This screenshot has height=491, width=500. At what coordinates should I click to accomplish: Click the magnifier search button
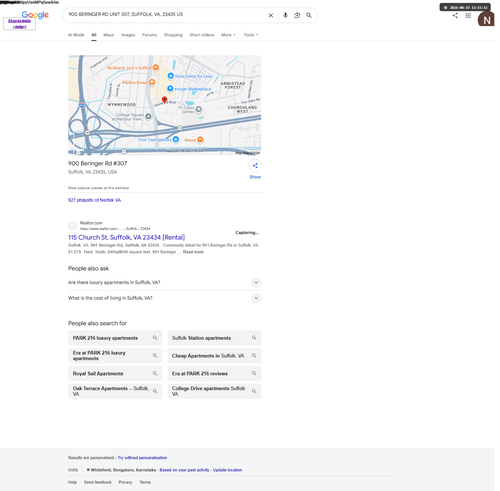(309, 15)
